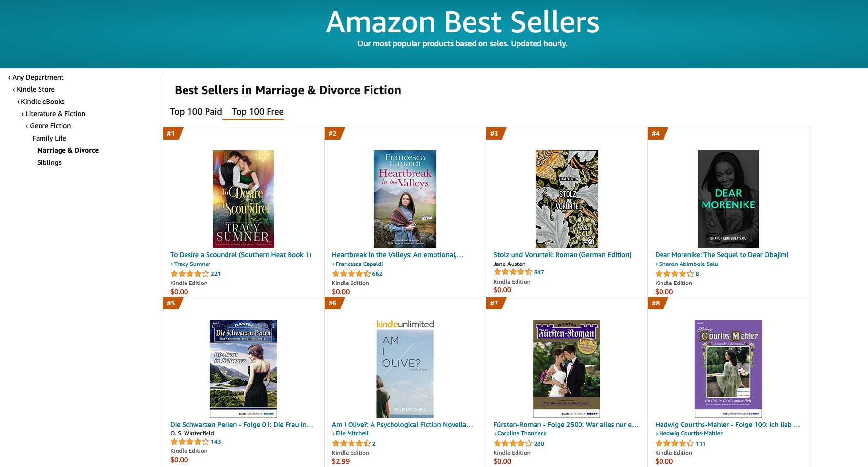Open Francesca Capaldi author link
This screenshot has height=467, width=868.
pos(359,264)
